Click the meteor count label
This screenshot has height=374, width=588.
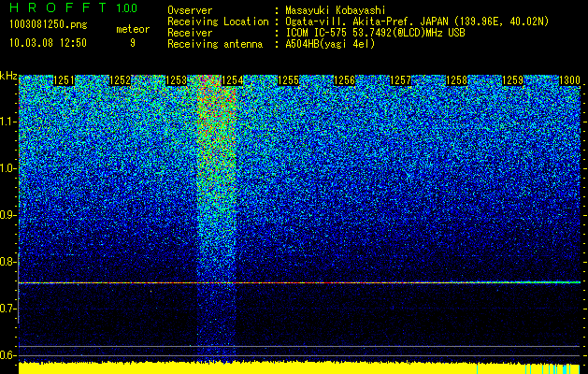(x=133, y=29)
